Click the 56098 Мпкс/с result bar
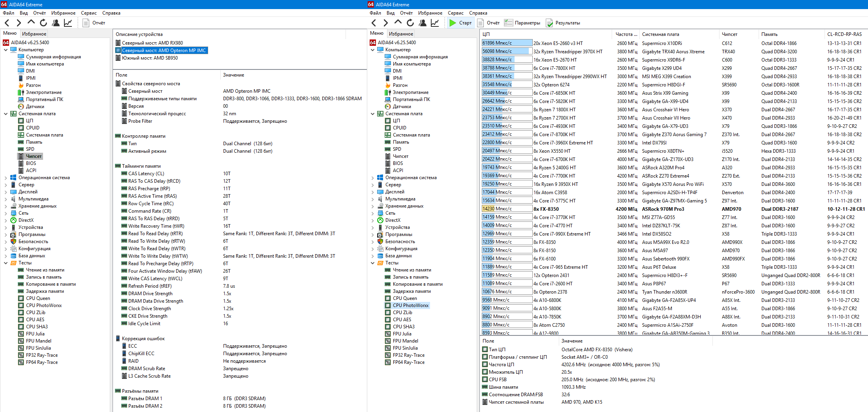The image size is (868, 412). (507, 51)
